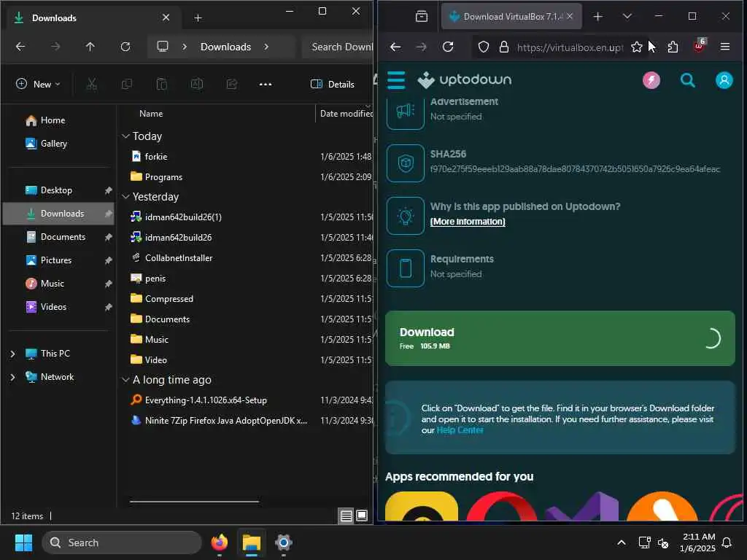
Task: Click the Paste icon in Explorer toolbar
Action: (x=161, y=85)
